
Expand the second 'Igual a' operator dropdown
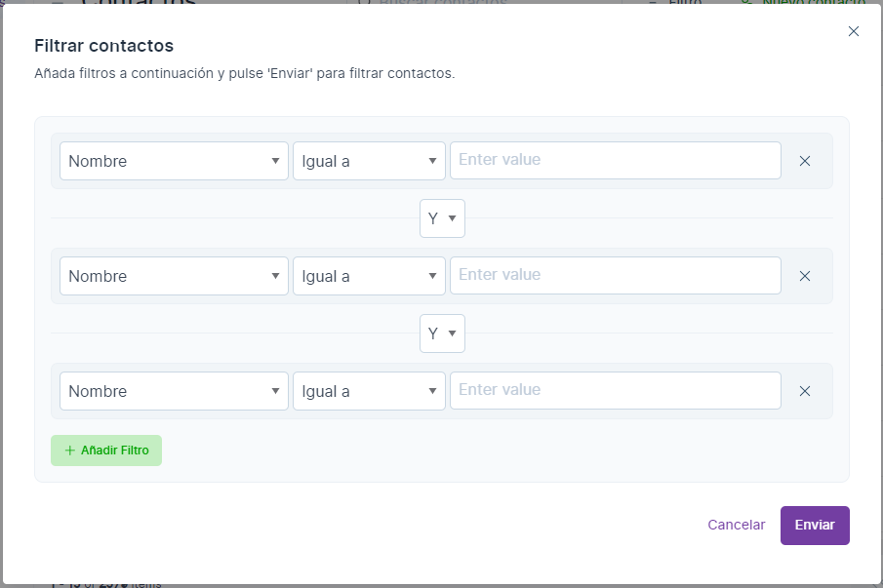coord(369,276)
